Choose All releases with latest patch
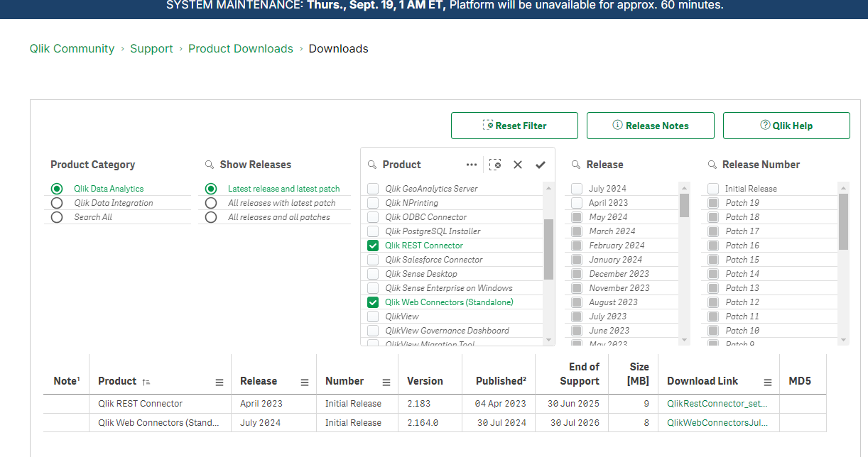 click(211, 203)
